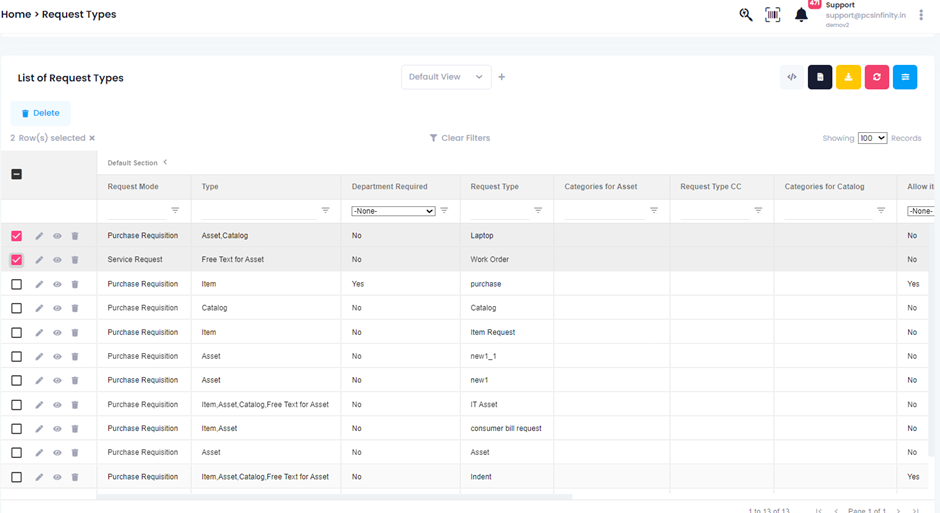Toggle the select-all header checkbox
The image size is (940, 513).
pos(16,174)
